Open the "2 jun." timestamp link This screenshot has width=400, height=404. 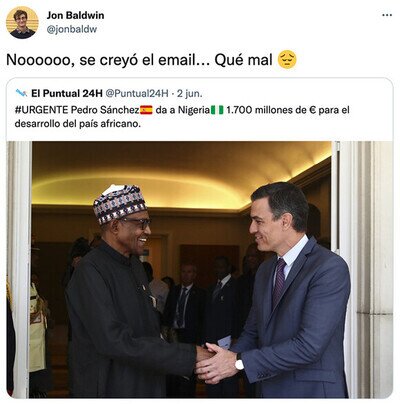click(x=189, y=93)
